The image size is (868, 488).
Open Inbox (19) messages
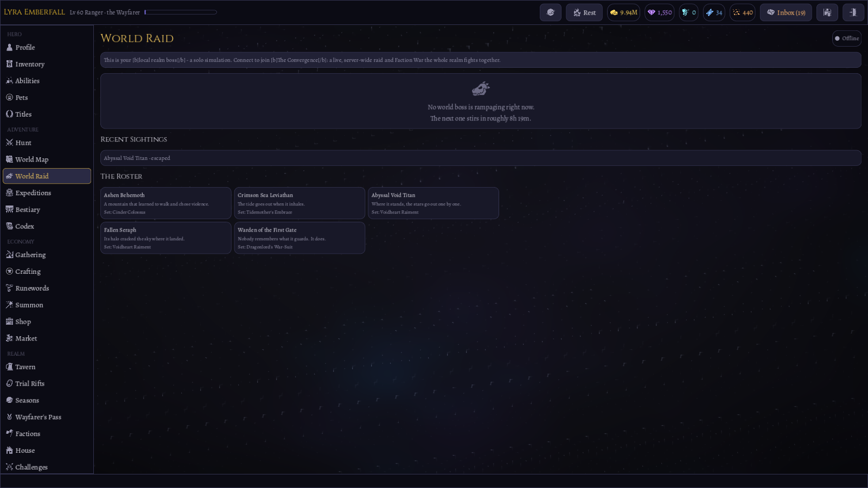coord(786,12)
